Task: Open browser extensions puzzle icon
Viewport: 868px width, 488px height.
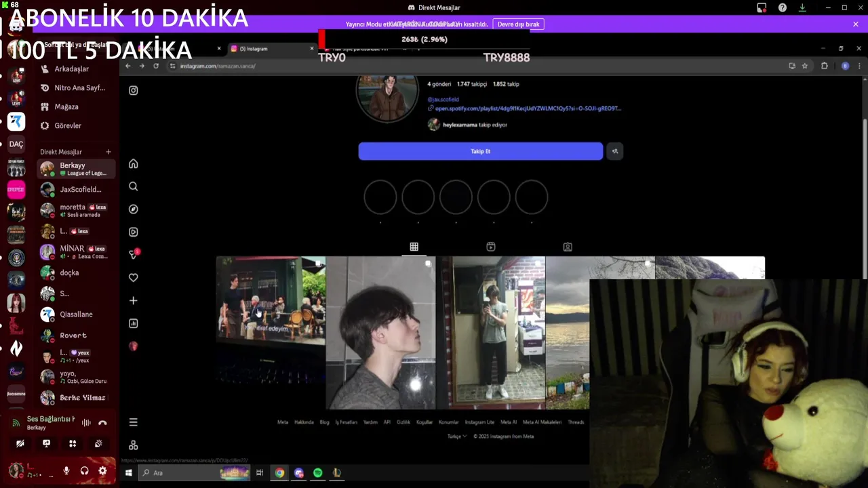Action: coord(825,66)
